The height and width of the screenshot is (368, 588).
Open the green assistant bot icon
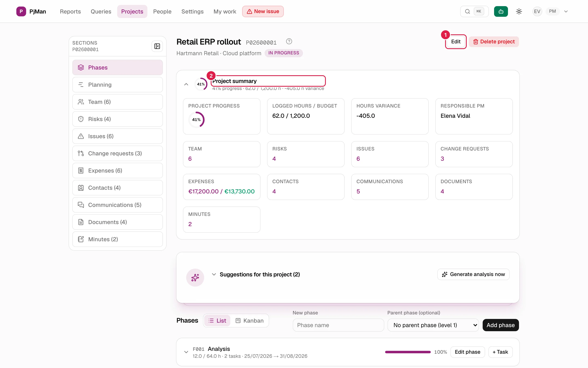click(501, 11)
